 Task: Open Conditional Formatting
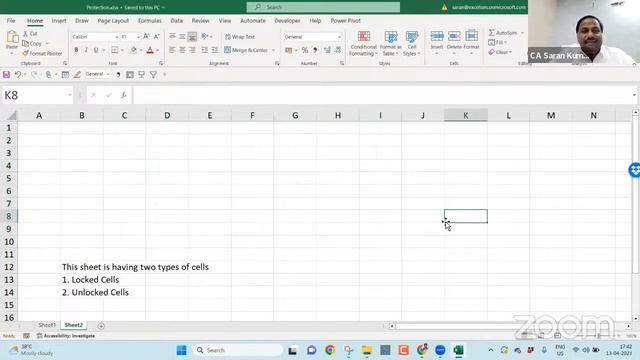[363, 43]
